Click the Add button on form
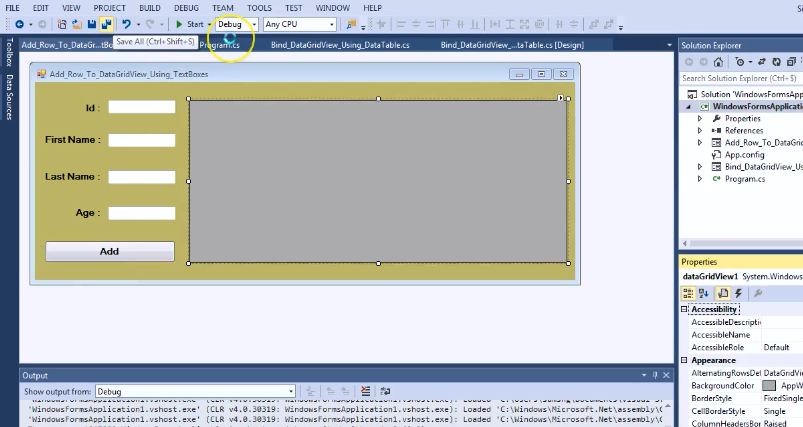The width and height of the screenshot is (803, 427). click(109, 251)
